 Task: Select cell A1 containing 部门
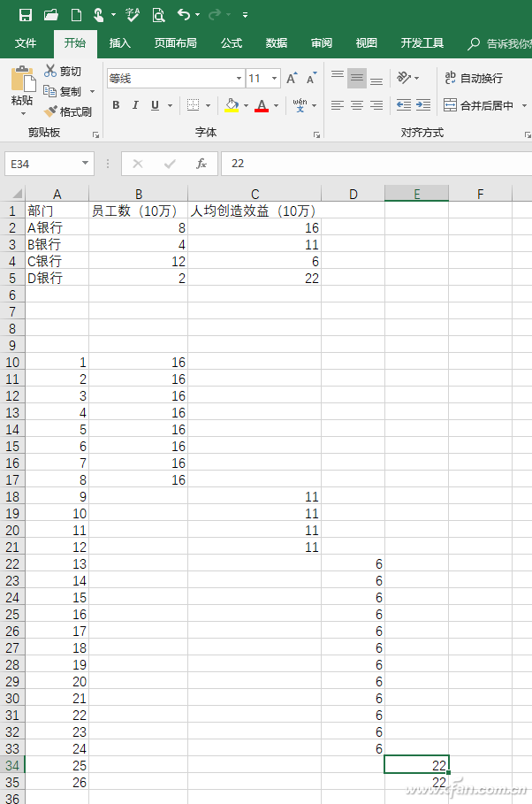[x=57, y=211]
